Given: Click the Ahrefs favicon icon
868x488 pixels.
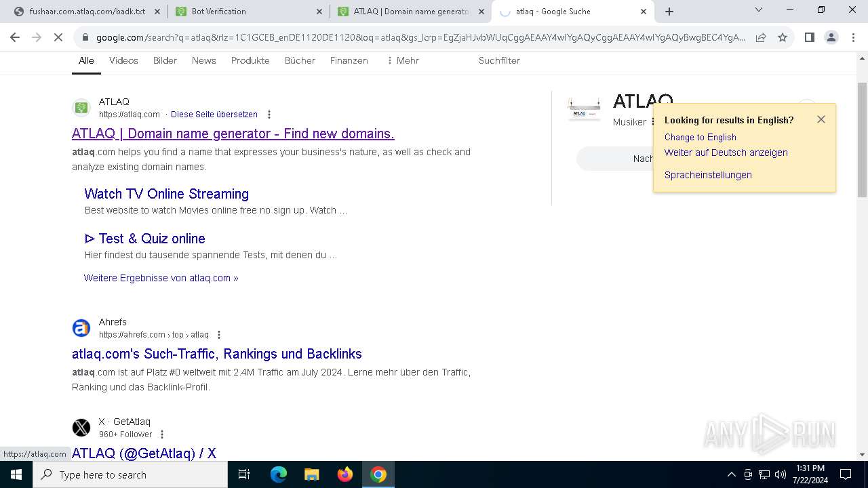Looking at the screenshot, I should point(81,328).
